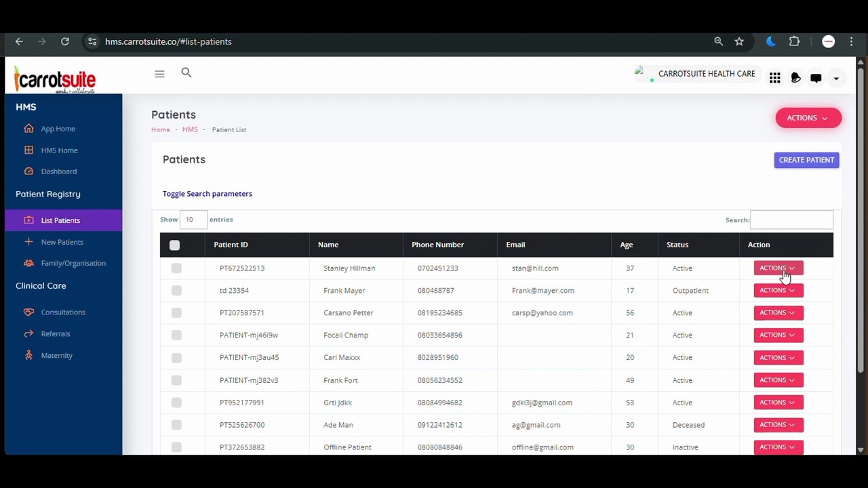
Task: Tick the checkbox for Carsano Petter
Action: pos(176,313)
